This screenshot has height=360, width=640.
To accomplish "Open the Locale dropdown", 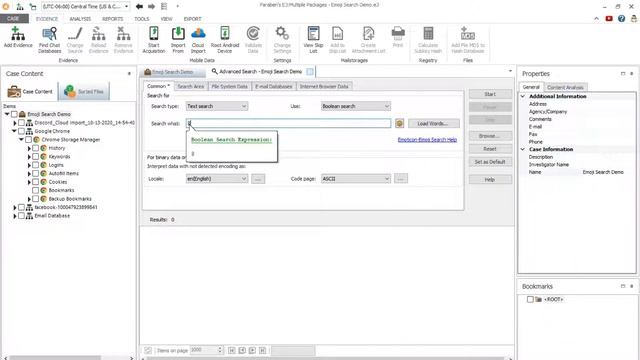I will click(217, 179).
